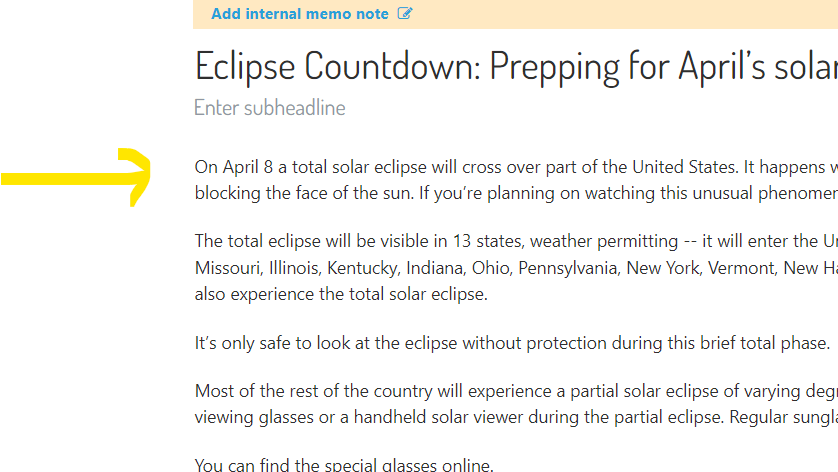
Task: Click 'New York' in the states list
Action: click(x=662, y=268)
